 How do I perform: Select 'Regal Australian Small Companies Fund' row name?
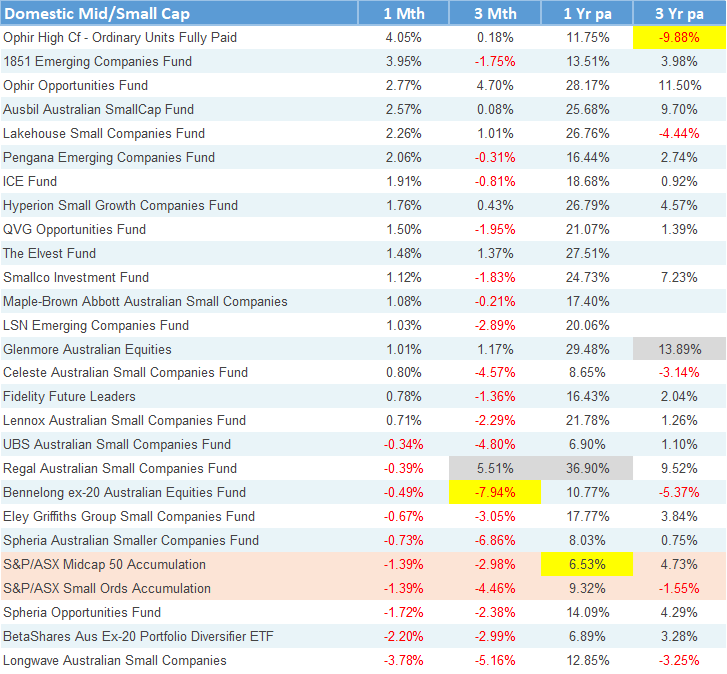pyautogui.click(x=120, y=469)
